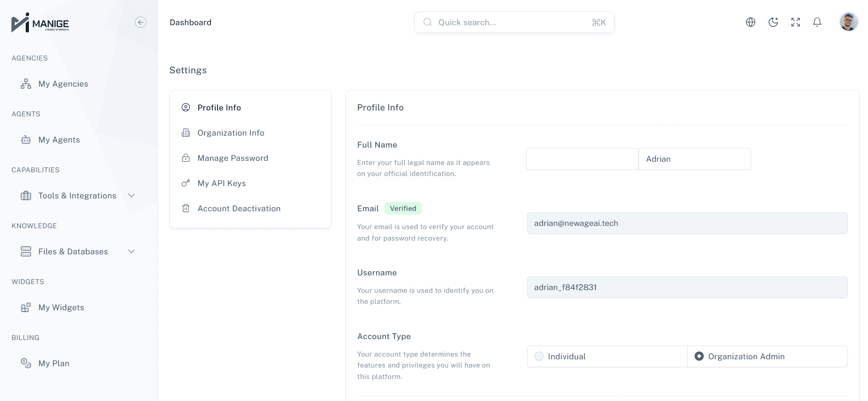868x401 pixels.
Task: Expand the Tools & Integrations chevron
Action: 131,196
